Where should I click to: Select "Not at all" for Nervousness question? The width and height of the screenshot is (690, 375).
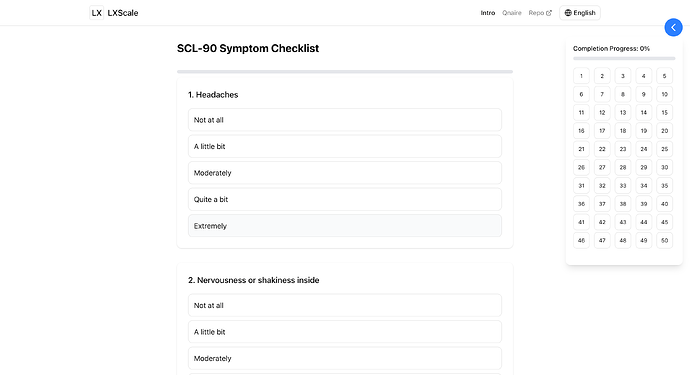coord(345,305)
